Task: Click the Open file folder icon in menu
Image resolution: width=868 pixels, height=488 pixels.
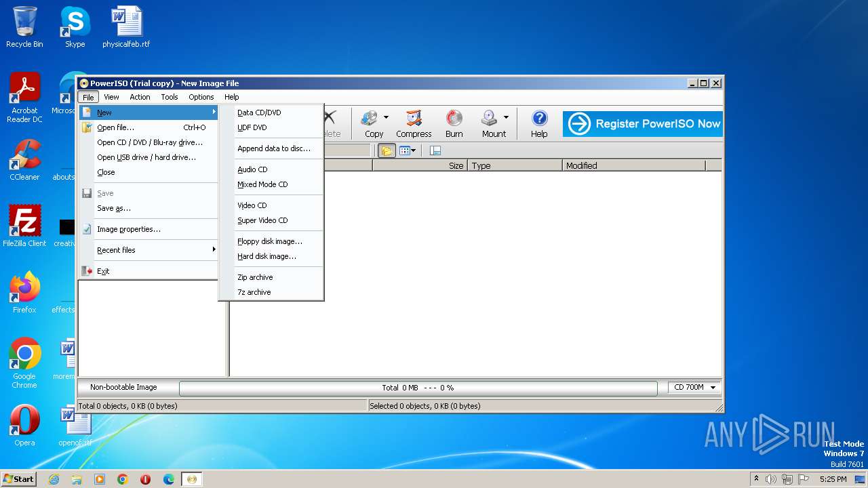Action: click(x=87, y=127)
